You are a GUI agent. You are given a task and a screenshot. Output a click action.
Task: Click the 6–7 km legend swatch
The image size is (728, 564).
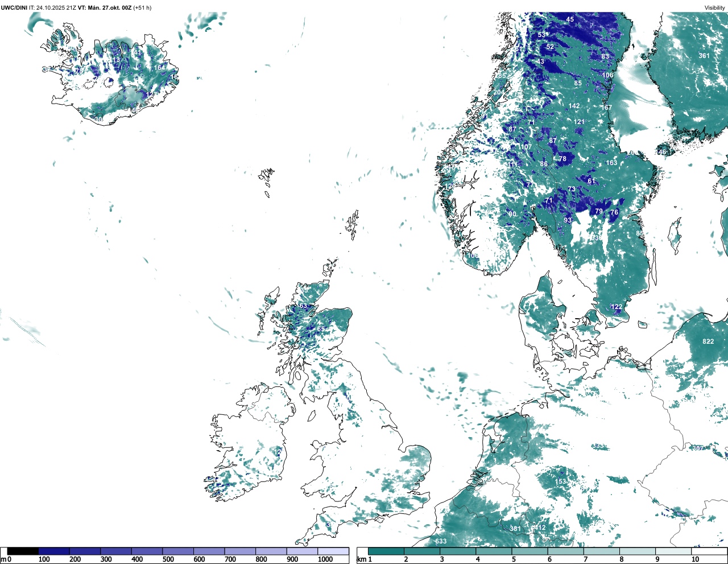pos(565,551)
